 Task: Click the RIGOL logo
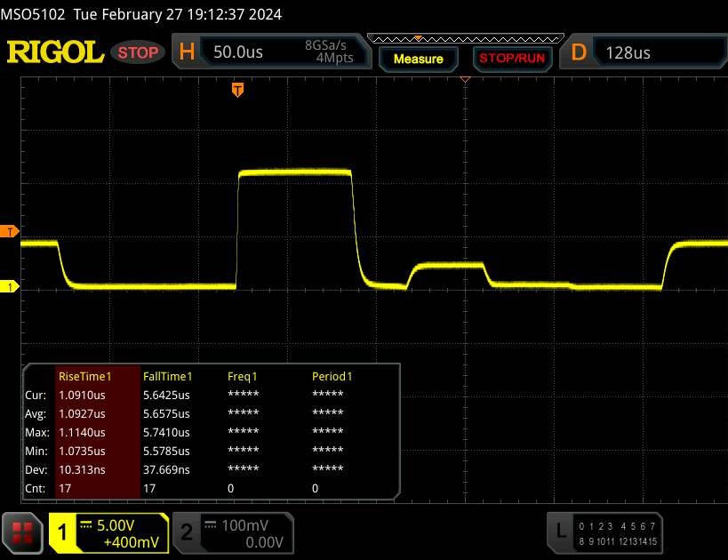click(55, 52)
